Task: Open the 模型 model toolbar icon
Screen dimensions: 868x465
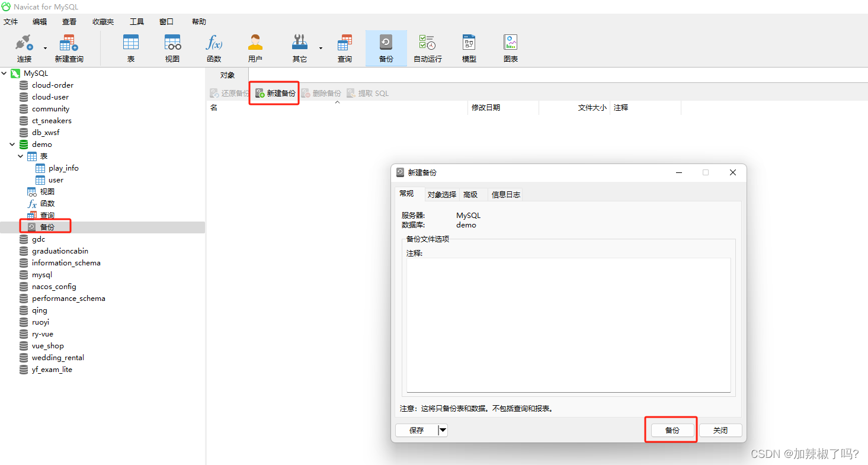Action: pos(469,48)
